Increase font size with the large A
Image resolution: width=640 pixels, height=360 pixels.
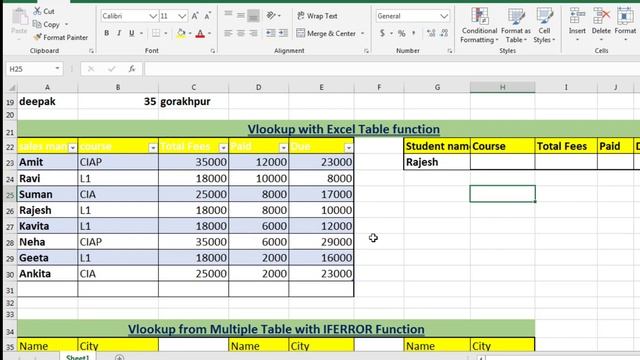point(195,16)
